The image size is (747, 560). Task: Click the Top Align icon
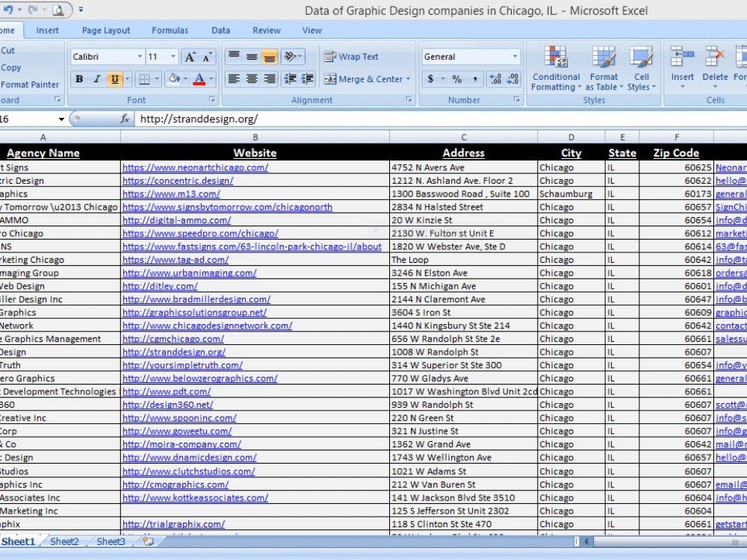[x=233, y=57]
